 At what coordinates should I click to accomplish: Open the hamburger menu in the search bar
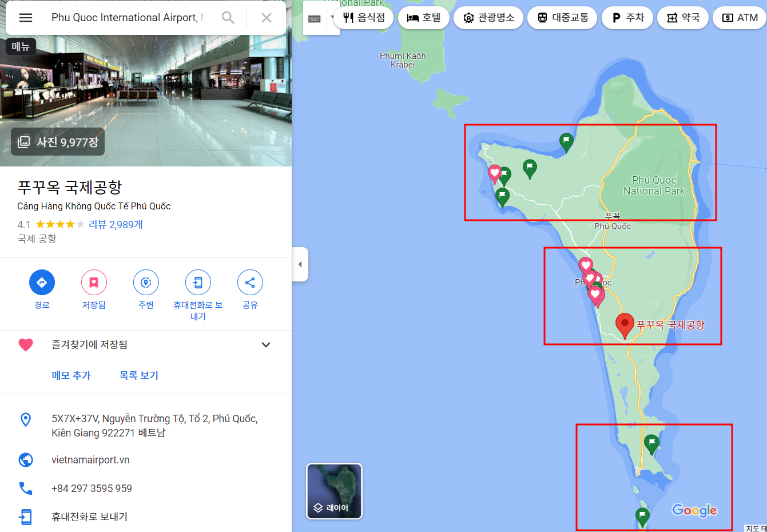(26, 18)
